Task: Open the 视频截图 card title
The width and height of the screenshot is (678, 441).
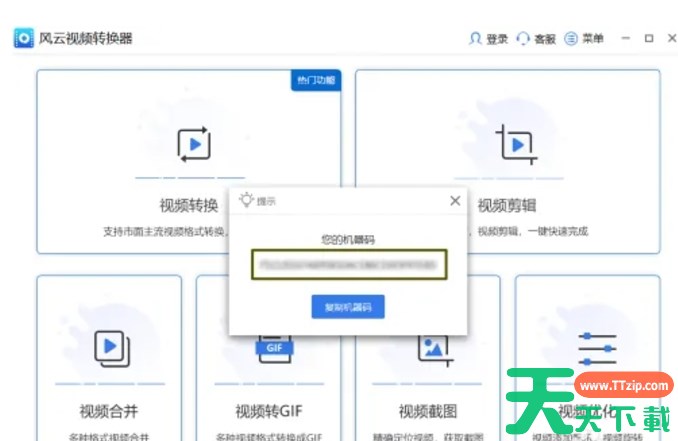Action: tap(428, 411)
